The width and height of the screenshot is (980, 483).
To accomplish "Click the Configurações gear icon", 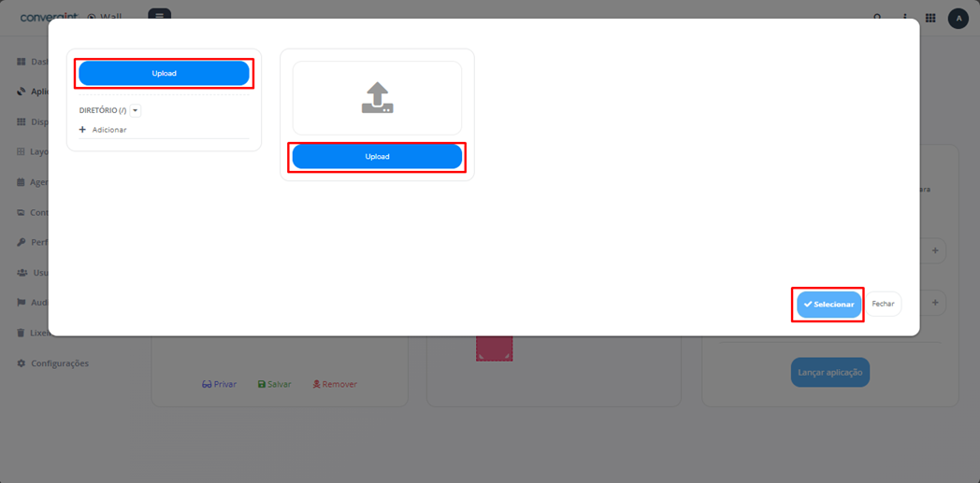I will point(22,363).
